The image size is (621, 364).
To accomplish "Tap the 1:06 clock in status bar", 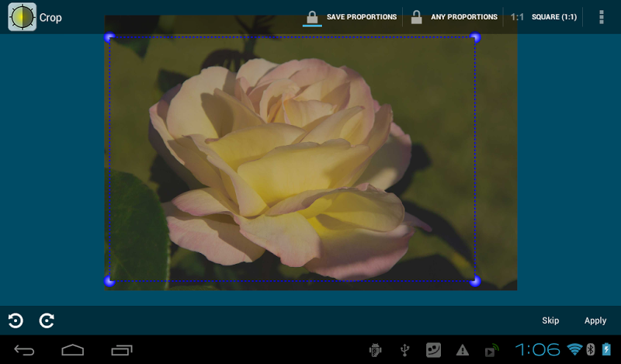I will pyautogui.click(x=538, y=350).
